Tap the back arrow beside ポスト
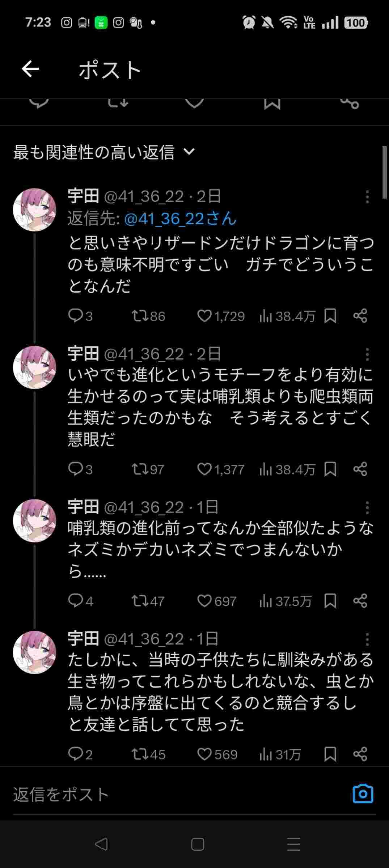This screenshot has height=868, width=389. (30, 69)
